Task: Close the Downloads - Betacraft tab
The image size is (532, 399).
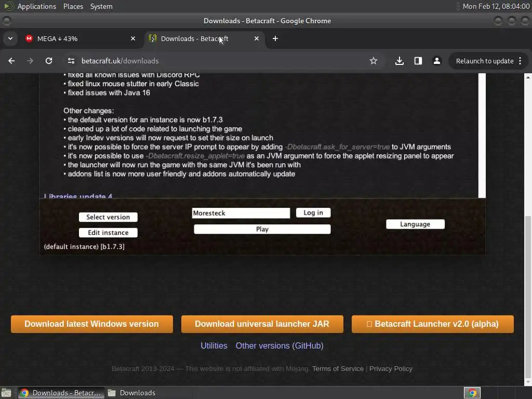Action: 257,38
